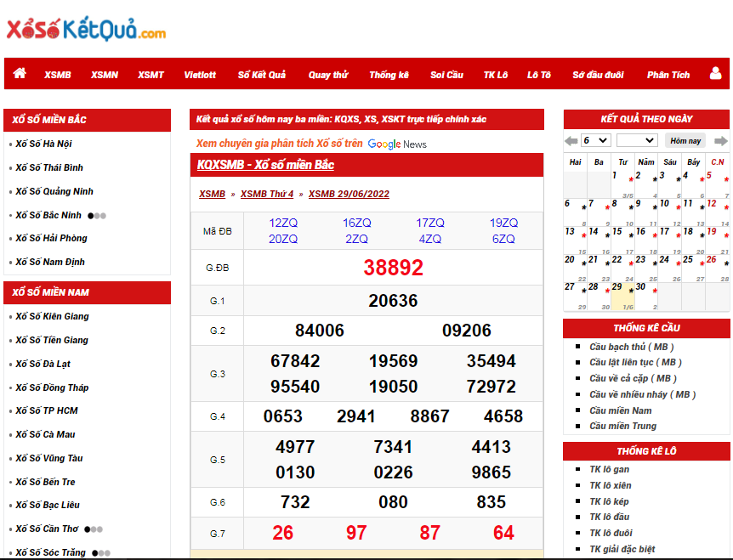Click the Google News logo
Screen dimensions: 733x560
[397, 144]
